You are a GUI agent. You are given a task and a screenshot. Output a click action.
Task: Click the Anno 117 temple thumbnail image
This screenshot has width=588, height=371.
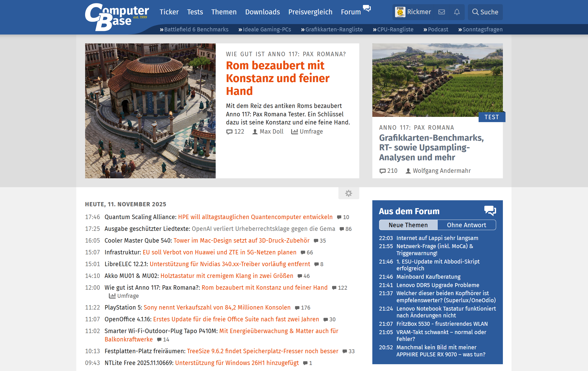(x=150, y=111)
